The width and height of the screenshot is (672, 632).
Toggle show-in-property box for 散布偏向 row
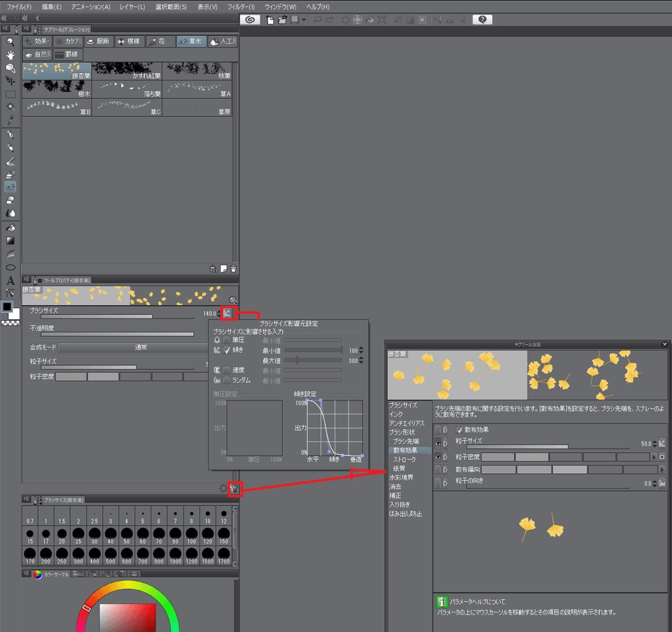coord(437,470)
